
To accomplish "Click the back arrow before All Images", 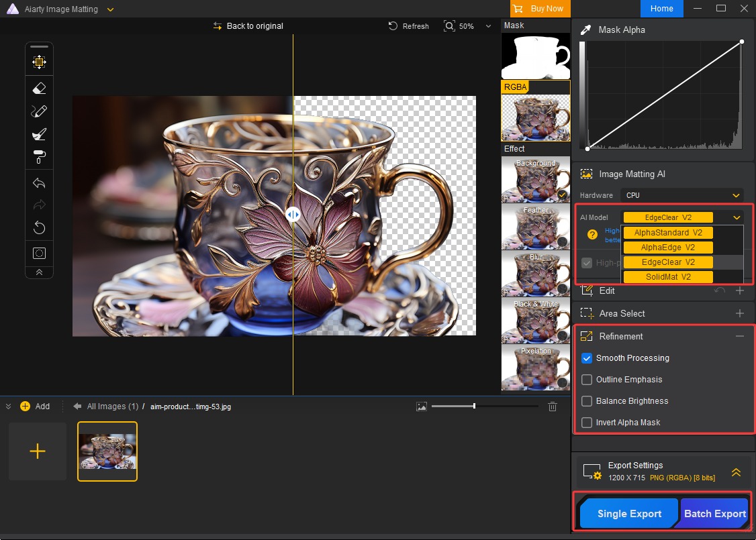I will (x=77, y=406).
